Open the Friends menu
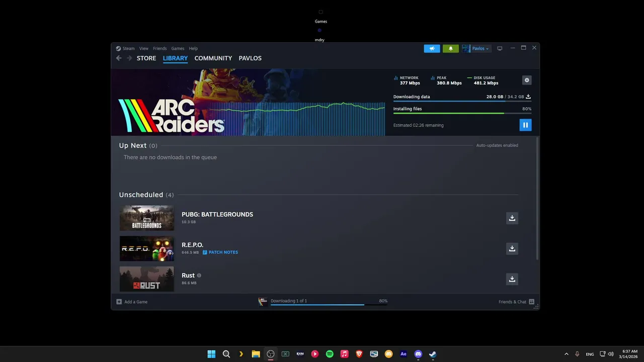The width and height of the screenshot is (644, 362). point(159,49)
